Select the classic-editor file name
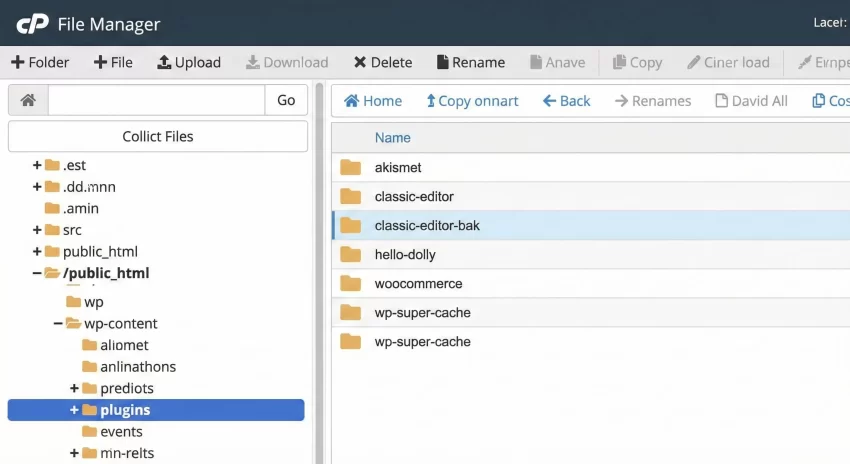 click(414, 196)
